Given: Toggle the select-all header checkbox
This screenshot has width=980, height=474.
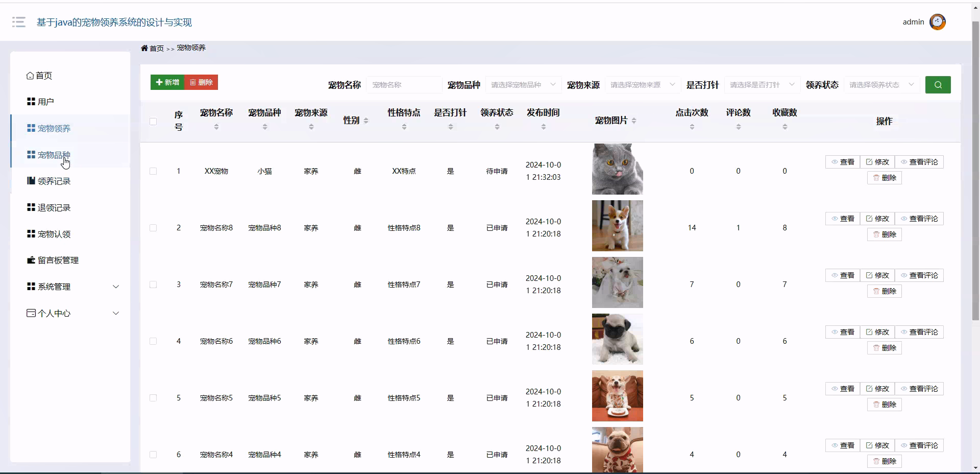Looking at the screenshot, I should pyautogui.click(x=153, y=121).
